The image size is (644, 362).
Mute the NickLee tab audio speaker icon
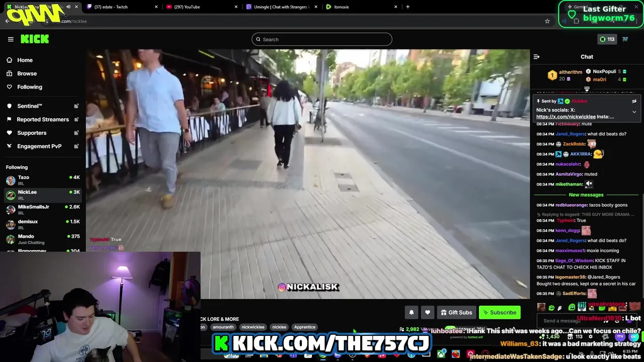[68, 7]
